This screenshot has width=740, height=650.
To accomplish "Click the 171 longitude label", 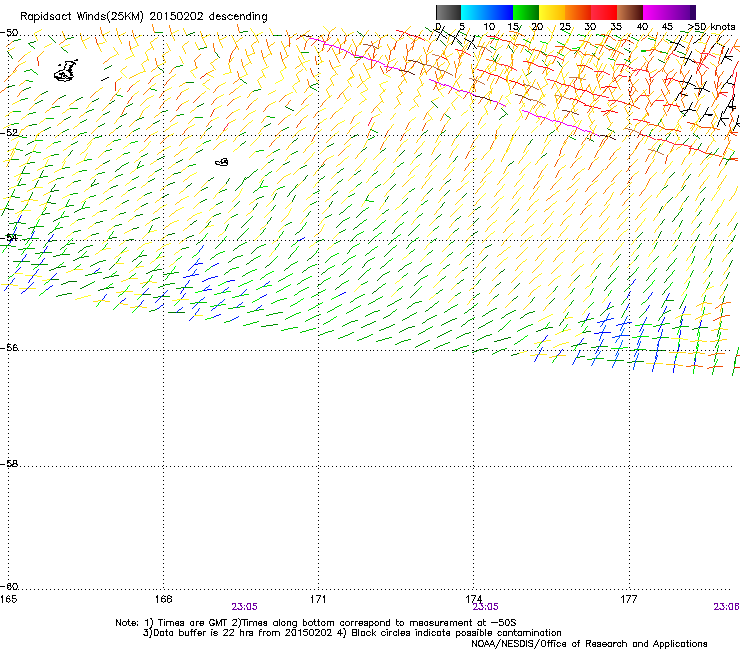I will 318,599.
